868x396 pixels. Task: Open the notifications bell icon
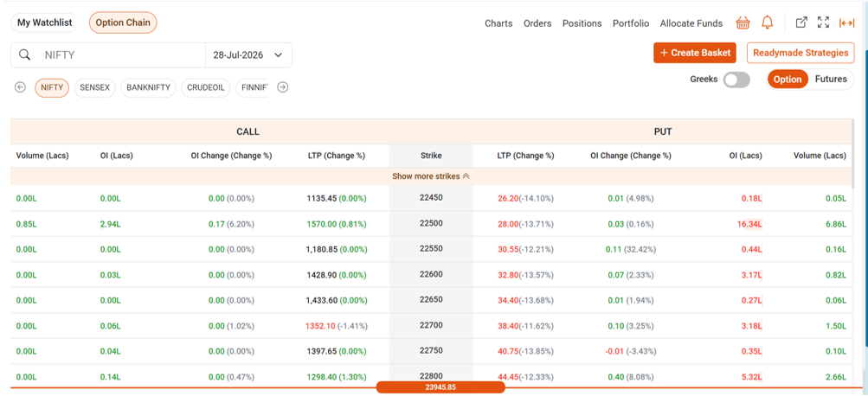tap(767, 22)
